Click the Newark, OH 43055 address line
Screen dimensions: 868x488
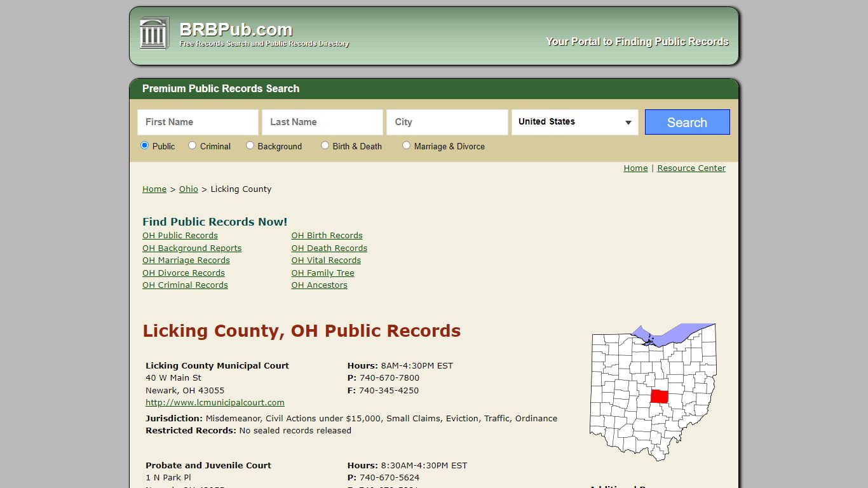click(185, 391)
